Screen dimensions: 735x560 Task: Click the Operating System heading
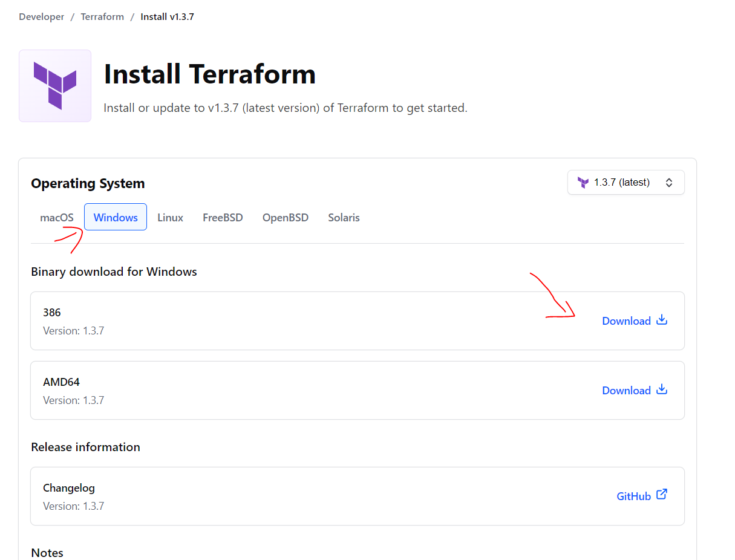(88, 183)
